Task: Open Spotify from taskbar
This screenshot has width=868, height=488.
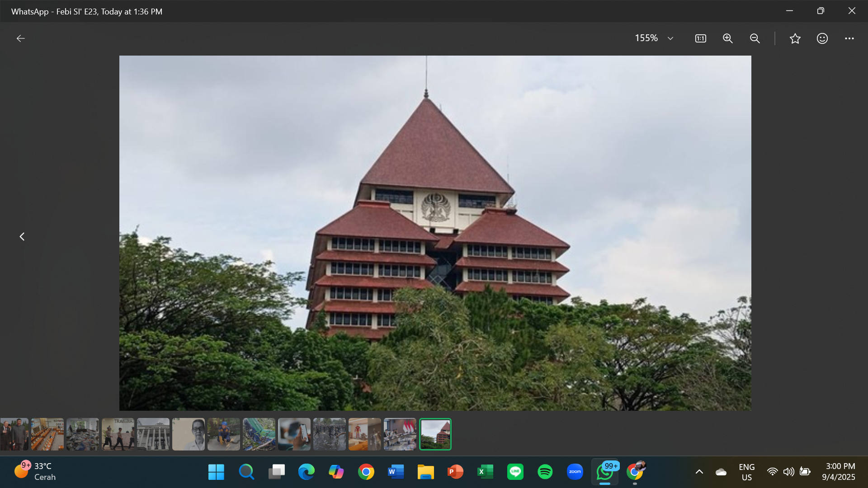Action: pos(545,472)
